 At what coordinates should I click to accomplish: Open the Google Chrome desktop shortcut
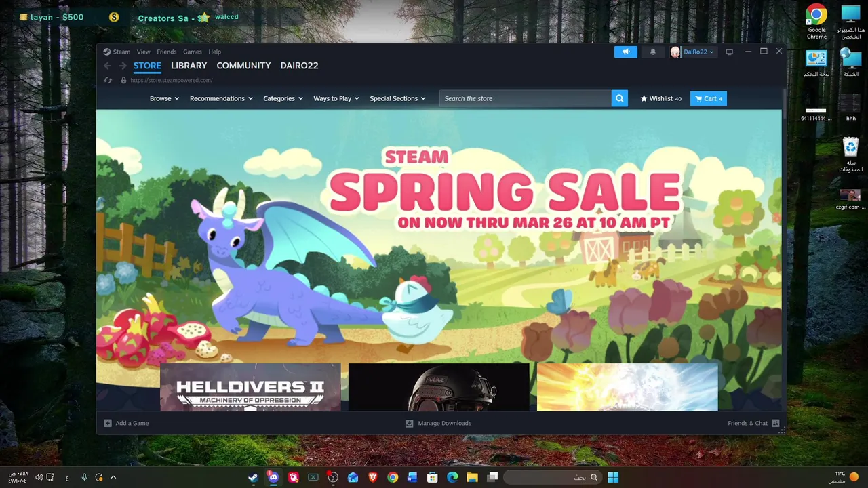click(816, 22)
